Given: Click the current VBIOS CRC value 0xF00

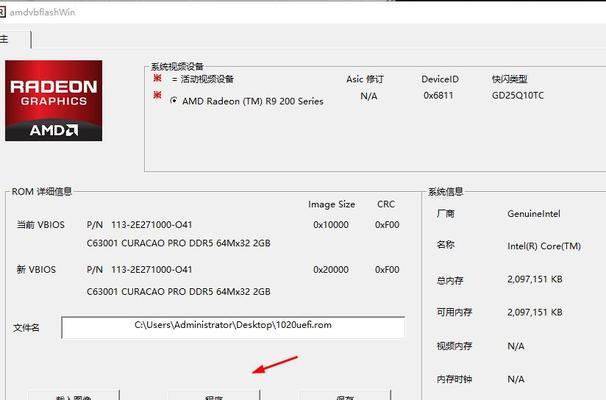Looking at the screenshot, I should [387, 225].
